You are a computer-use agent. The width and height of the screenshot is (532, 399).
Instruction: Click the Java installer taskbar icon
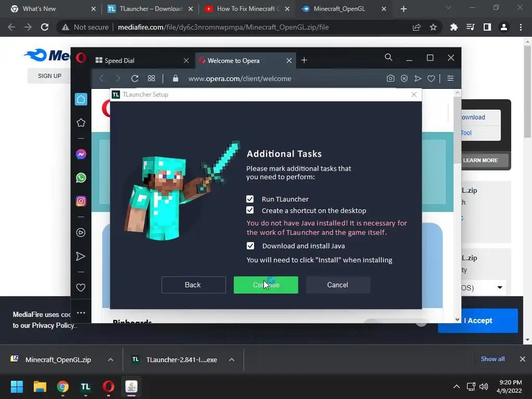(x=131, y=387)
